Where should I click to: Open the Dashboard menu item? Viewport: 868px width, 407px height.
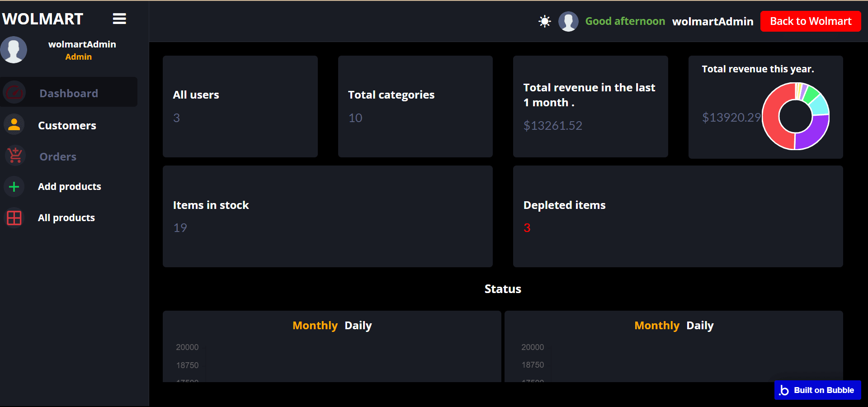(x=69, y=92)
